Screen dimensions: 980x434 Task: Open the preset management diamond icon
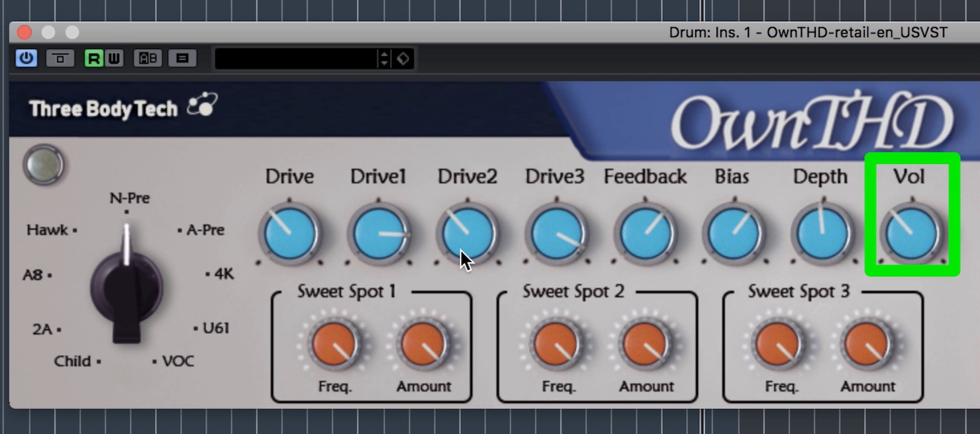point(403,58)
